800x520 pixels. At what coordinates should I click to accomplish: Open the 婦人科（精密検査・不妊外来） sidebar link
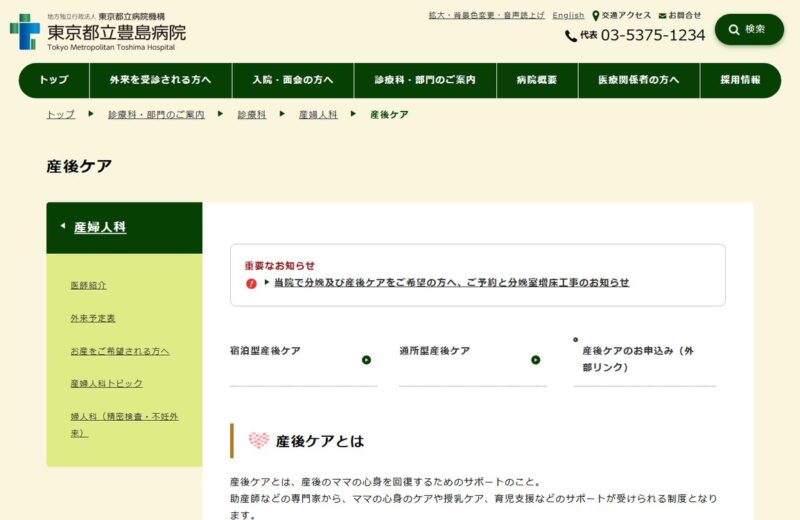click(124, 425)
